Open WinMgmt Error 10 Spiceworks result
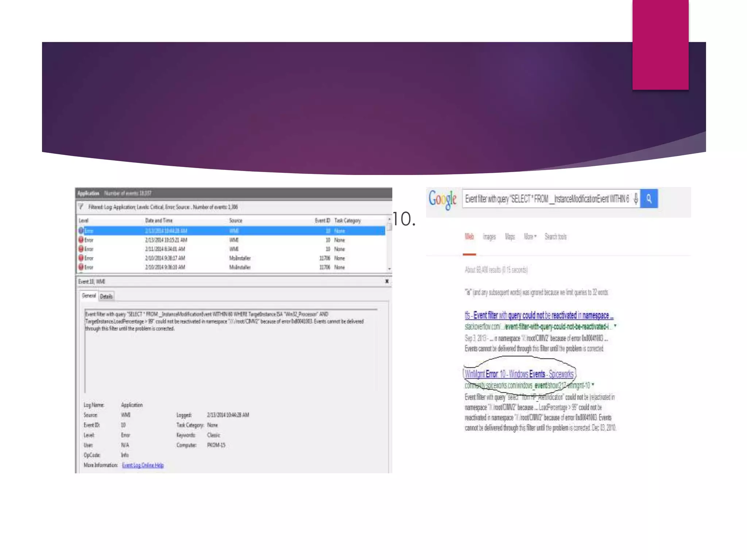 coord(519,374)
